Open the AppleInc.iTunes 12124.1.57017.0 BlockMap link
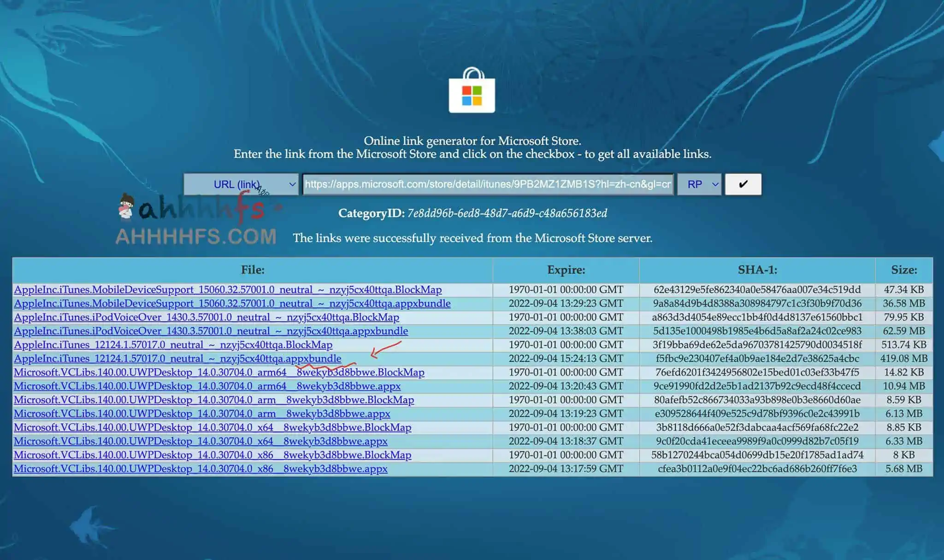The width and height of the screenshot is (944, 560). (x=173, y=345)
